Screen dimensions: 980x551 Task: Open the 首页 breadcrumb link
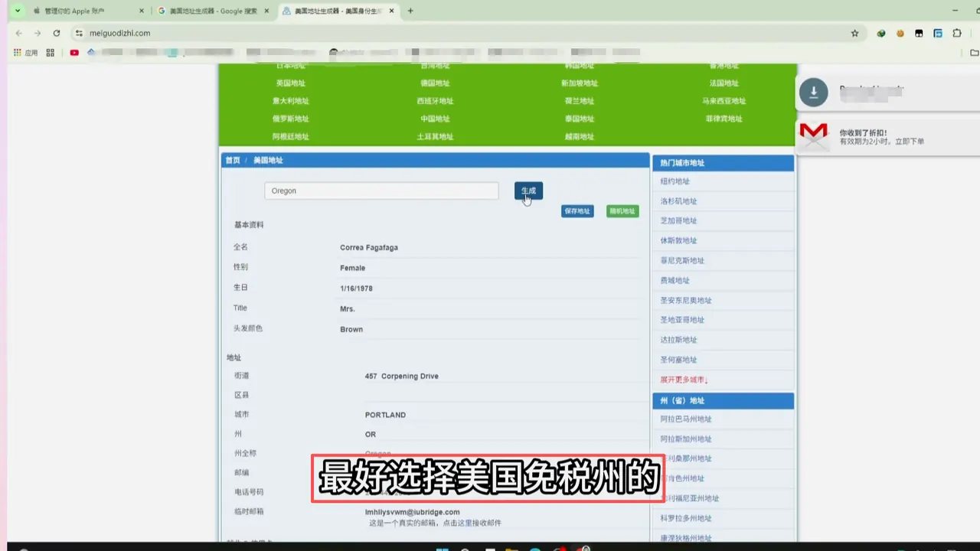tap(233, 161)
